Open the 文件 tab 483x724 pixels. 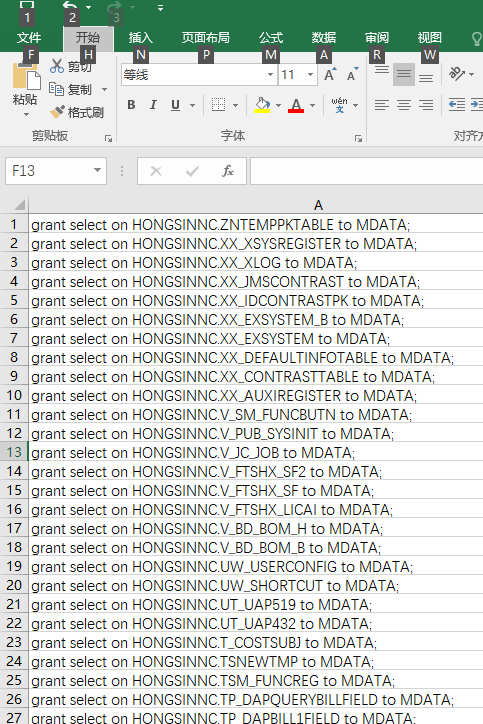[x=29, y=37]
